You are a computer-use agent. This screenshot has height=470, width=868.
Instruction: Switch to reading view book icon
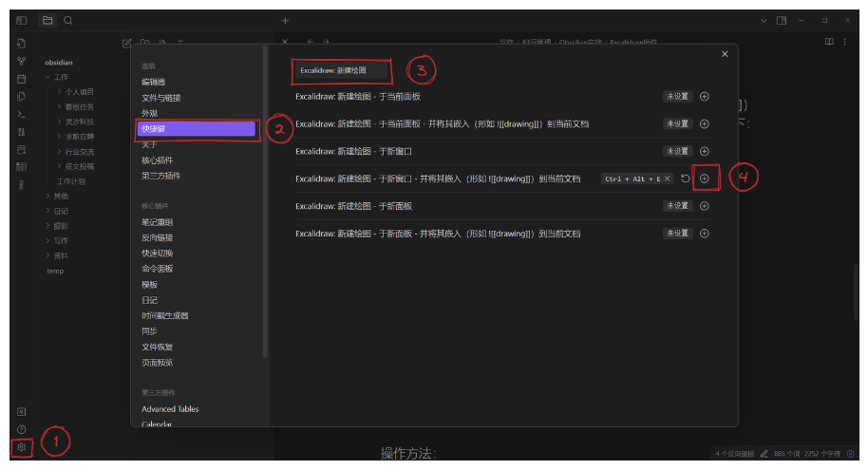point(829,42)
